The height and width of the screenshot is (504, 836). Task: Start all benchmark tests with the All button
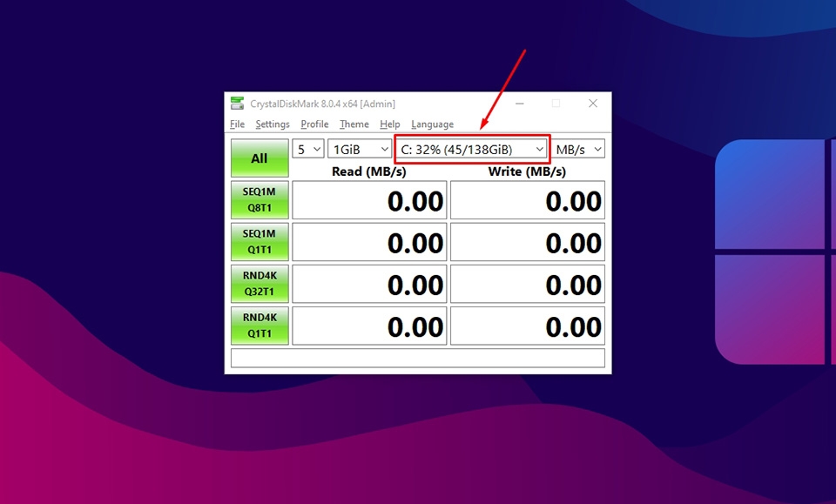tap(259, 158)
